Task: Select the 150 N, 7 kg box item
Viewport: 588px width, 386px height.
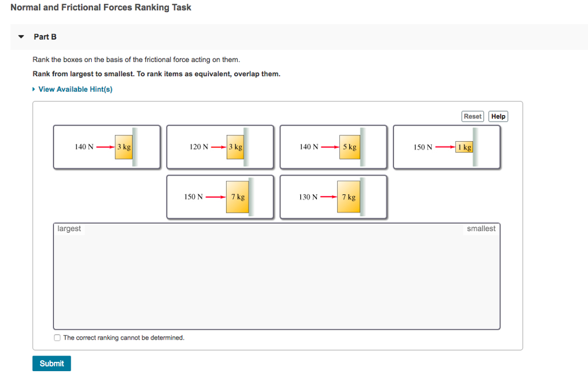Action: pyautogui.click(x=220, y=197)
